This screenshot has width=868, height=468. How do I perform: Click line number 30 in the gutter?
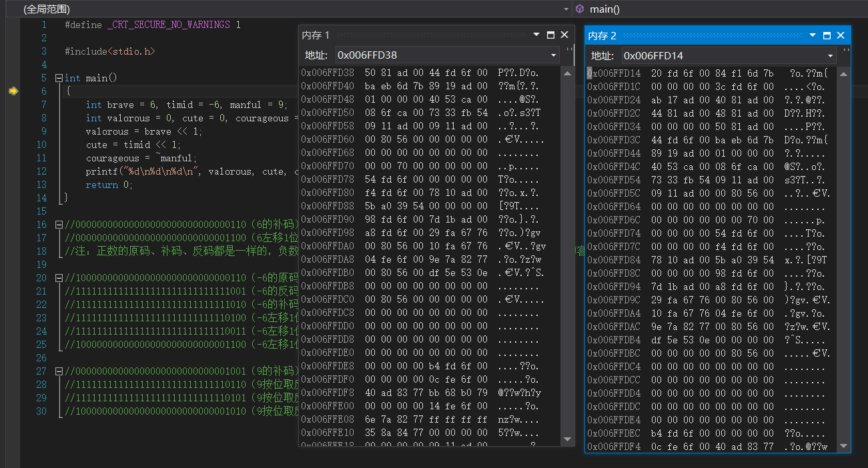point(41,411)
